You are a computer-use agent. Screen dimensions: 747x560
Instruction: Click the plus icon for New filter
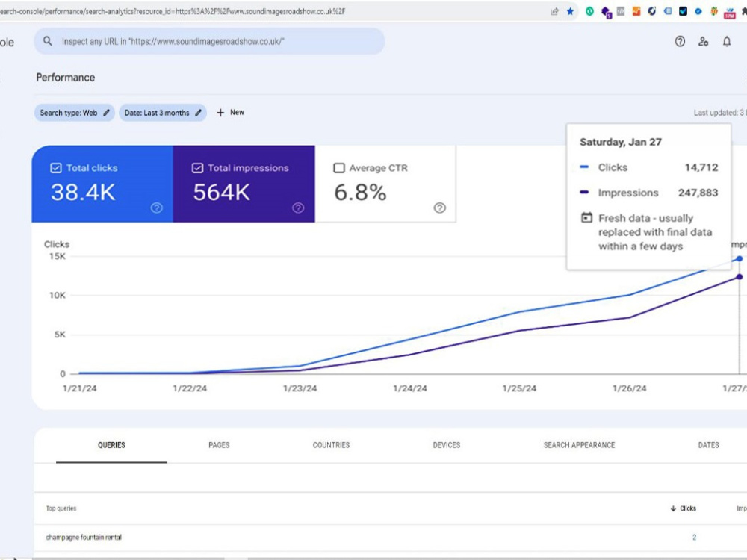click(x=220, y=113)
